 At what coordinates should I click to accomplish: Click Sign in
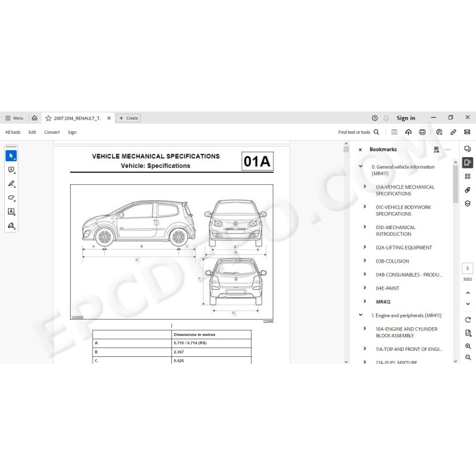[x=405, y=118]
